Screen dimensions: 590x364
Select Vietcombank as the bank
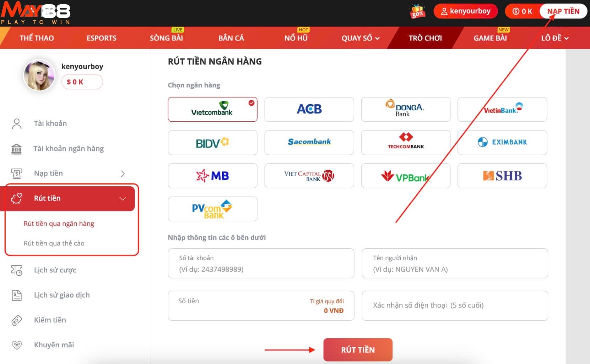pos(212,109)
